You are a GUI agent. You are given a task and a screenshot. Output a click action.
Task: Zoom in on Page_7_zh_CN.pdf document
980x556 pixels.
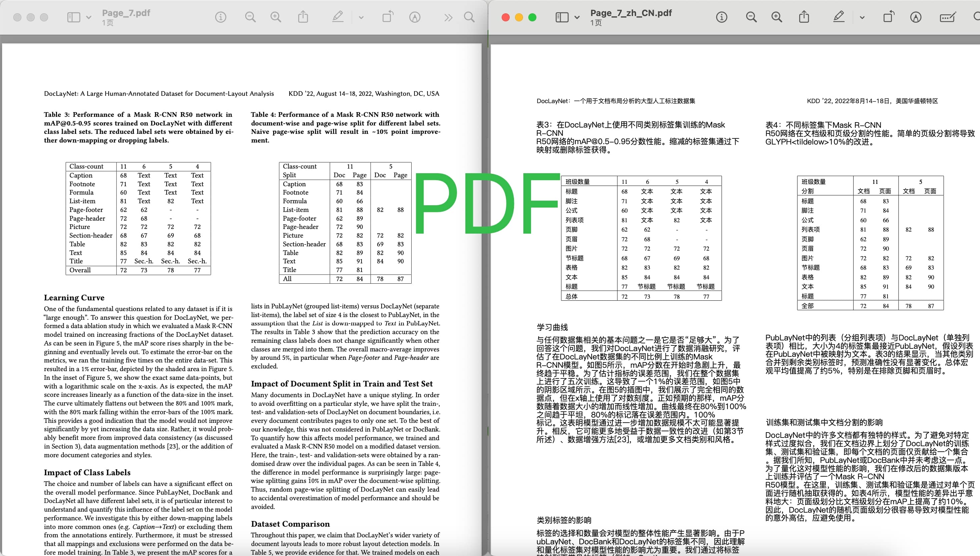coord(777,17)
